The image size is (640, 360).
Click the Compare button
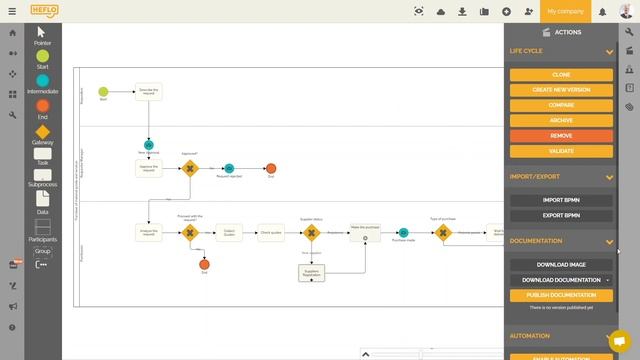(x=561, y=105)
